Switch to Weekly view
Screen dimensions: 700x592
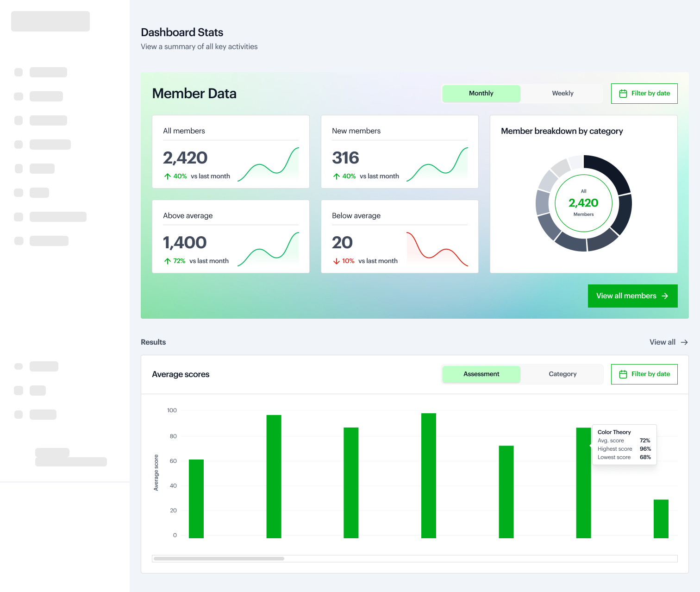(562, 93)
